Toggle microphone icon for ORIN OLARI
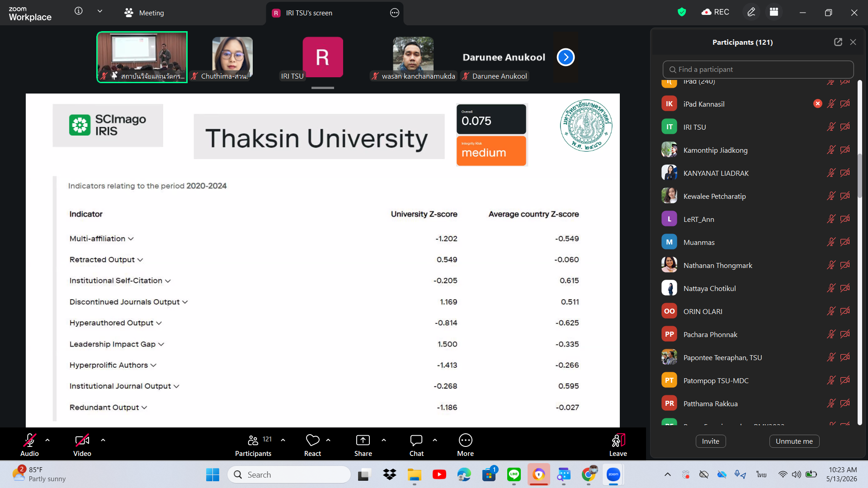Image resolution: width=868 pixels, height=488 pixels. click(x=831, y=311)
